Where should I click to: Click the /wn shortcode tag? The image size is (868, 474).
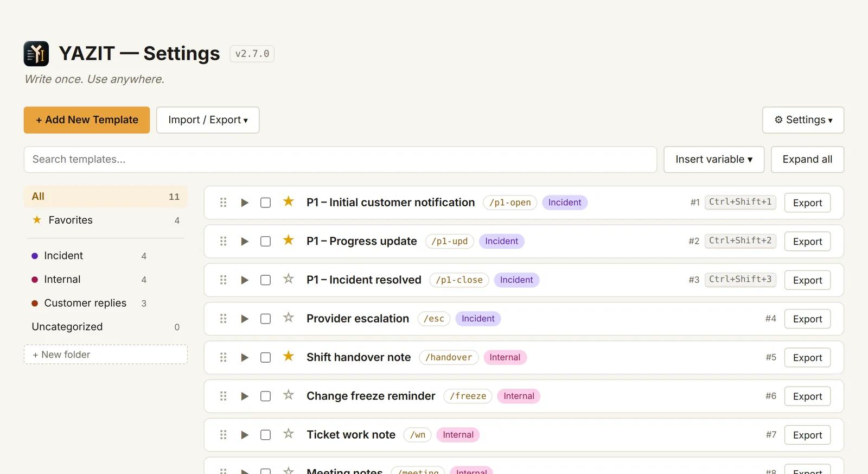(x=418, y=435)
